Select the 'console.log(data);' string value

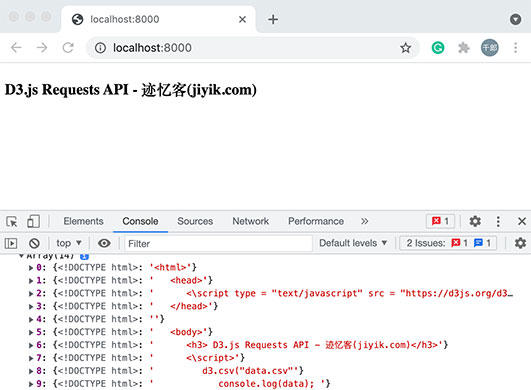point(266,384)
